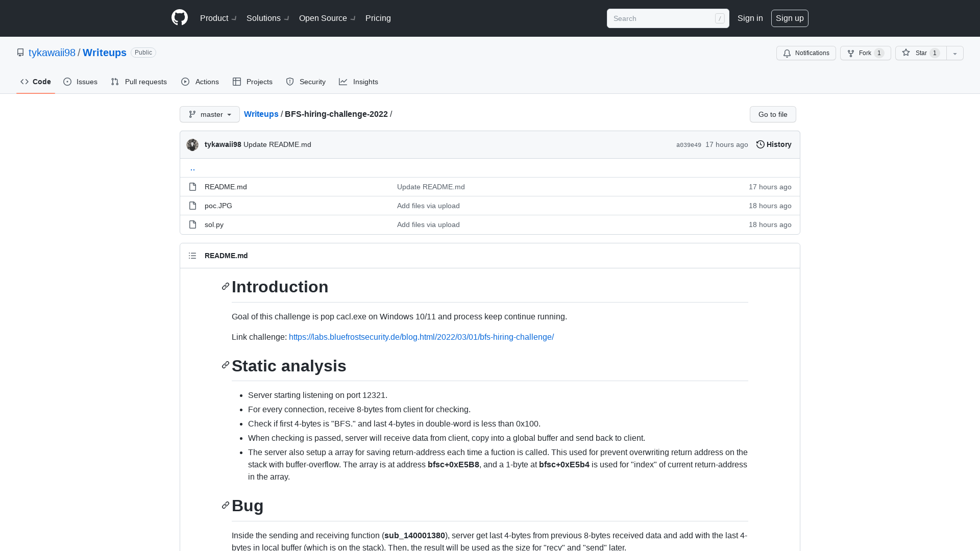Click the commit History clock icon
Viewport: 980px width, 551px height.
[760, 144]
